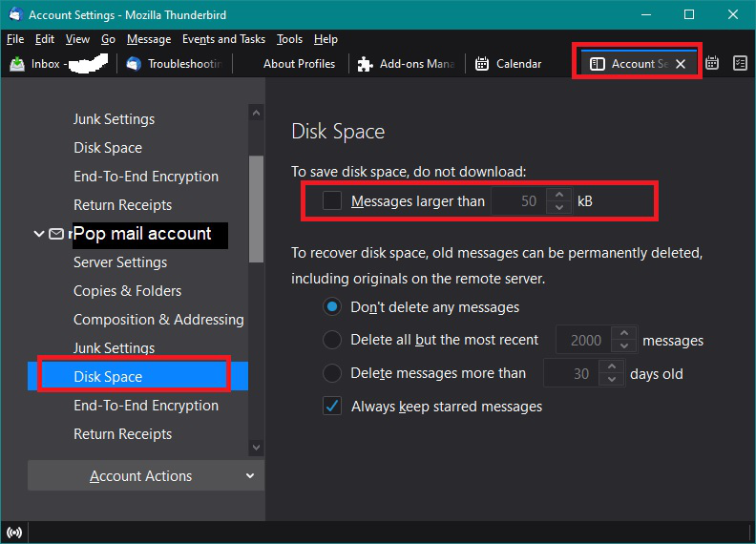The width and height of the screenshot is (756, 544).
Task: Open Copies & Folders settings
Action: click(x=127, y=291)
